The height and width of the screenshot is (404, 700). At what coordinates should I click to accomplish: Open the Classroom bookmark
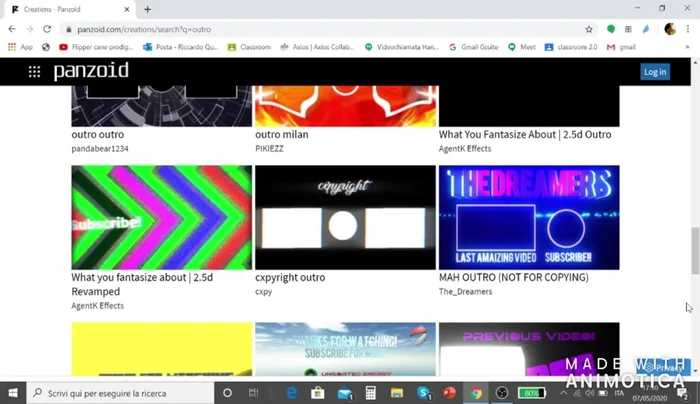coord(250,47)
